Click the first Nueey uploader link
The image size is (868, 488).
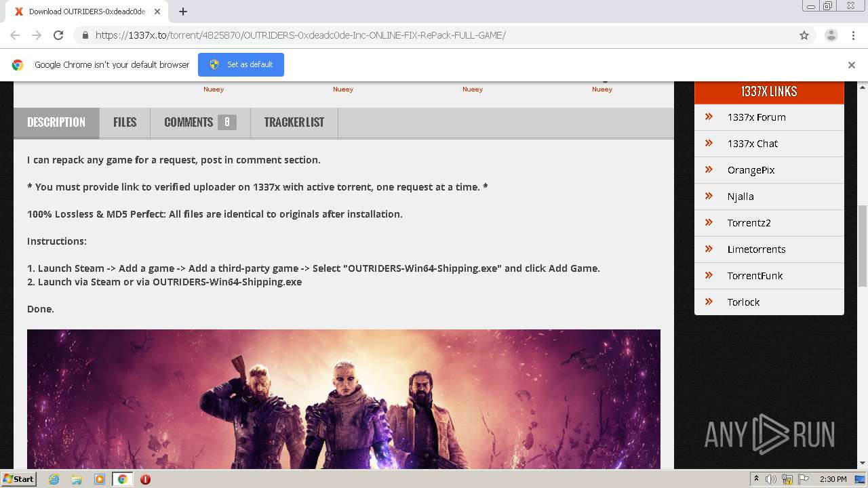tap(214, 89)
